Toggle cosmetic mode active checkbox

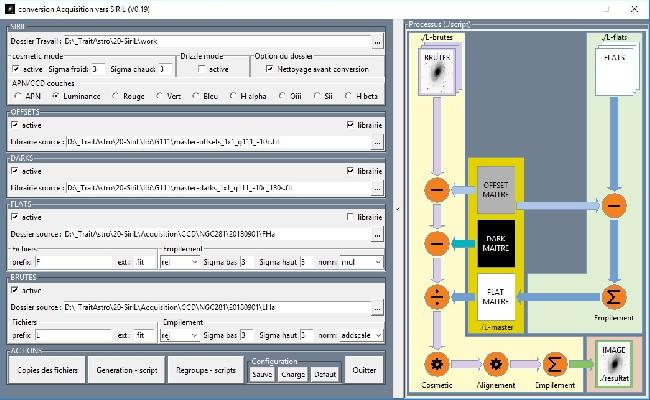pos(15,69)
